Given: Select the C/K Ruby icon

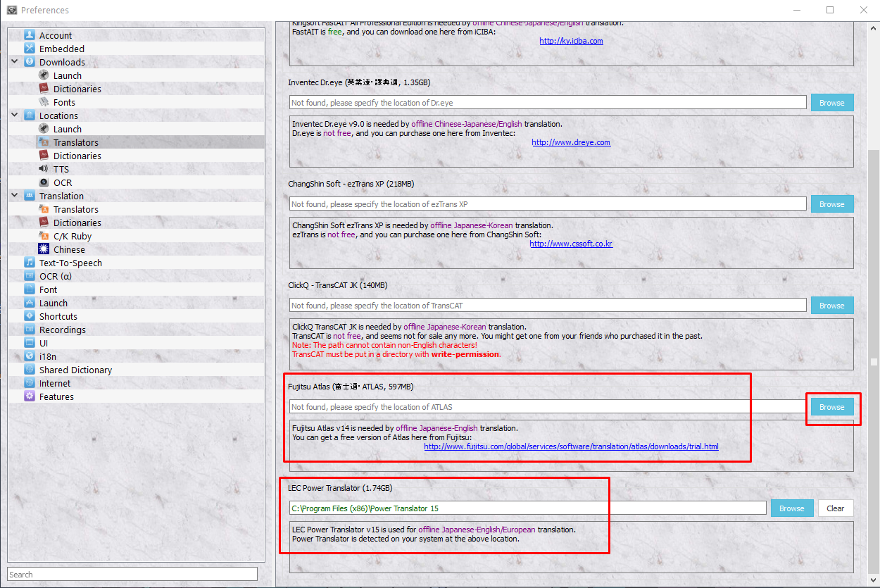Looking at the screenshot, I should click(x=44, y=236).
